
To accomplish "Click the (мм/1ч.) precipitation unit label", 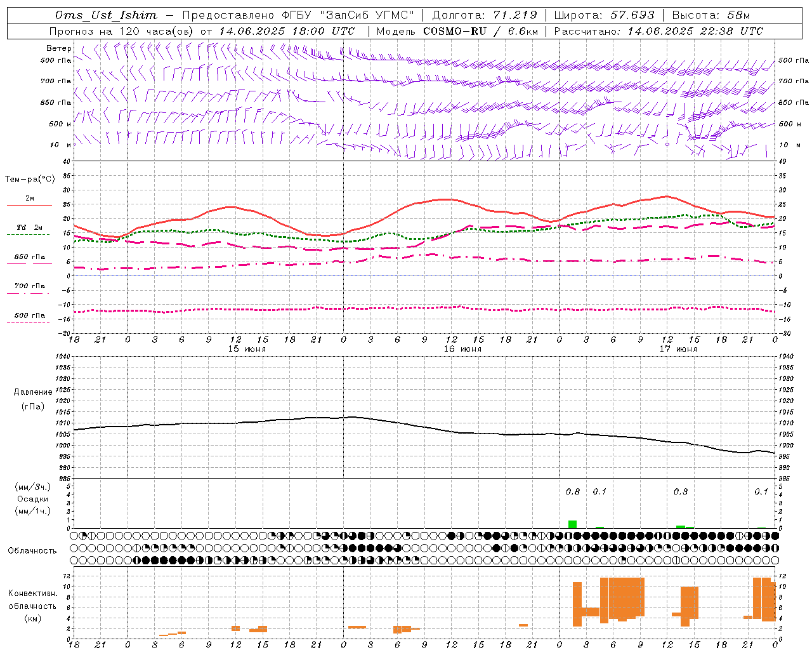I will [33, 511].
